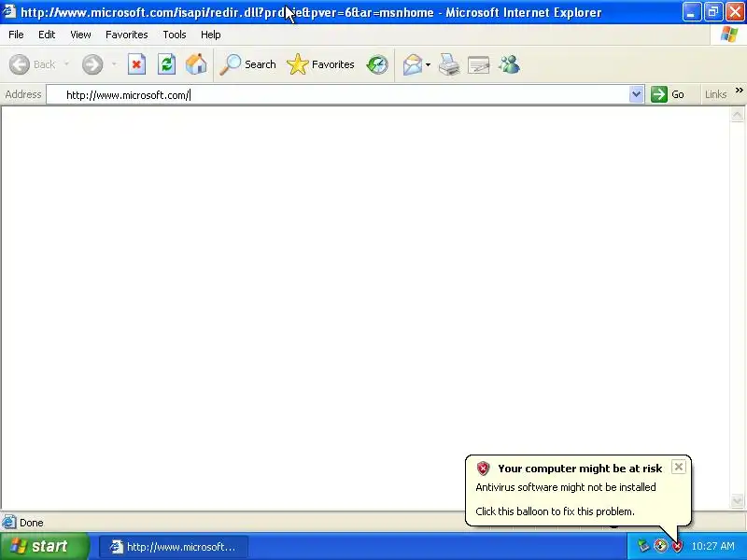This screenshot has height=560, width=747.
Task: Stop page loading with the red X icon
Action: (136, 64)
